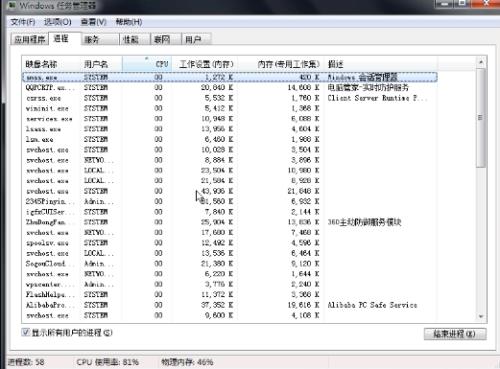500x369 pixels.
Task: Switch to the 性能 tab
Action: (x=135, y=39)
